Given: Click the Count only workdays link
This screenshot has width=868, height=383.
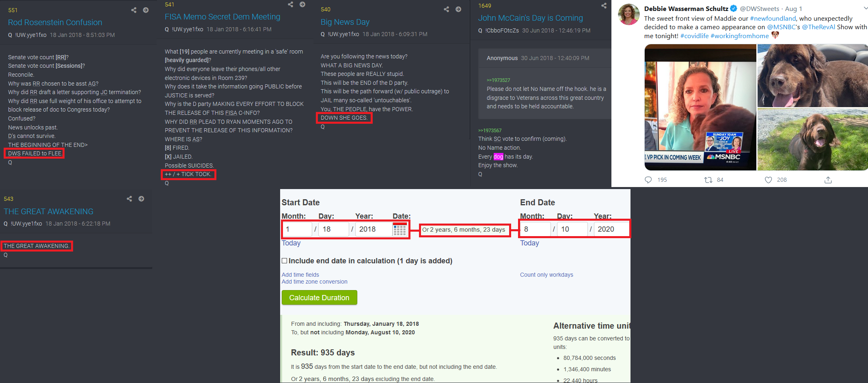Looking at the screenshot, I should point(546,275).
